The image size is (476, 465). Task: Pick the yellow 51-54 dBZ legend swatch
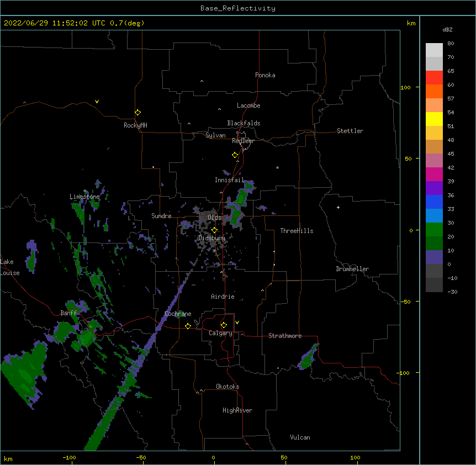[x=434, y=119]
